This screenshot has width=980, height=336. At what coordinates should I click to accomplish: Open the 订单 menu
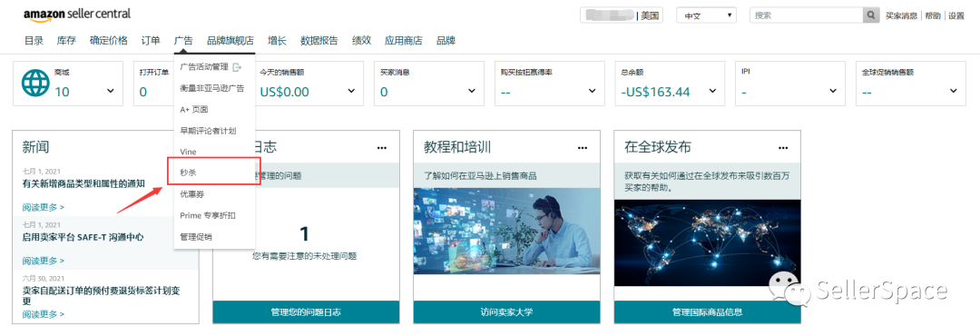(151, 41)
